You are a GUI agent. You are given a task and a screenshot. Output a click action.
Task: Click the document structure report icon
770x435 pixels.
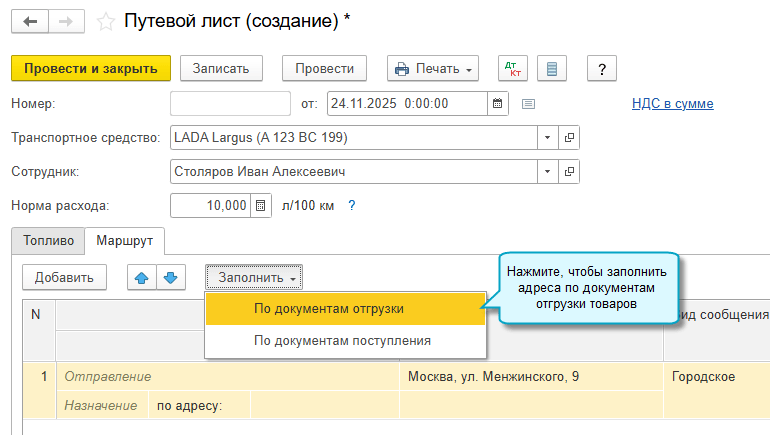click(552, 69)
